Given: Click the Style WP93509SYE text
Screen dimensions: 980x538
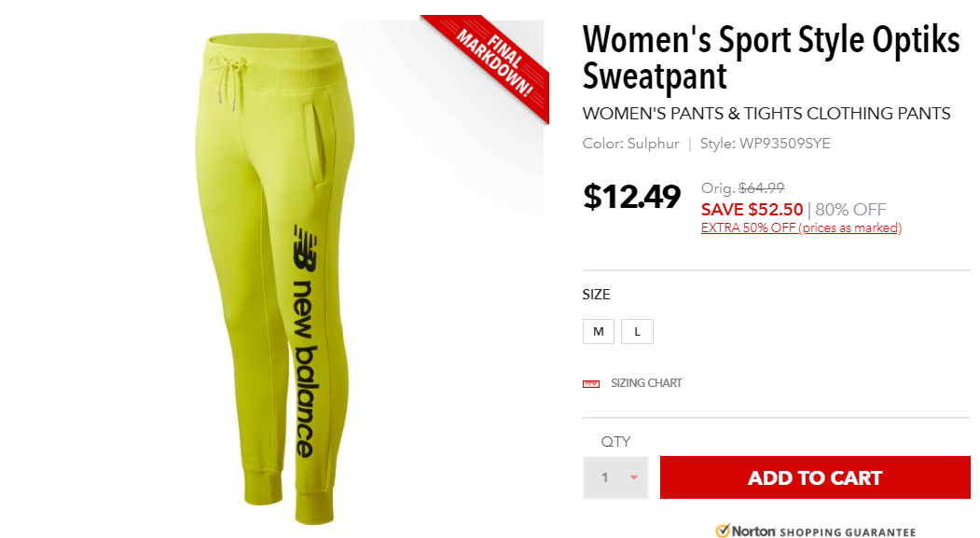Looking at the screenshot, I should coord(765,144).
